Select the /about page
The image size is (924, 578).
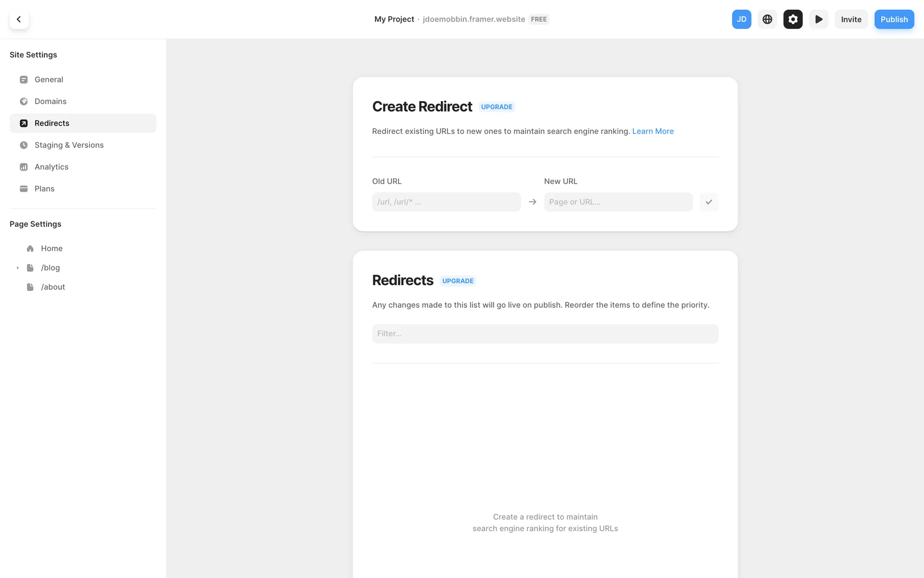click(53, 287)
